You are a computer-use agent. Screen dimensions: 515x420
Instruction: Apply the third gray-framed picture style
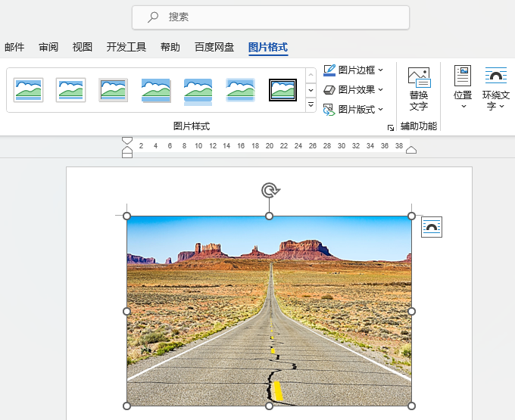click(114, 90)
